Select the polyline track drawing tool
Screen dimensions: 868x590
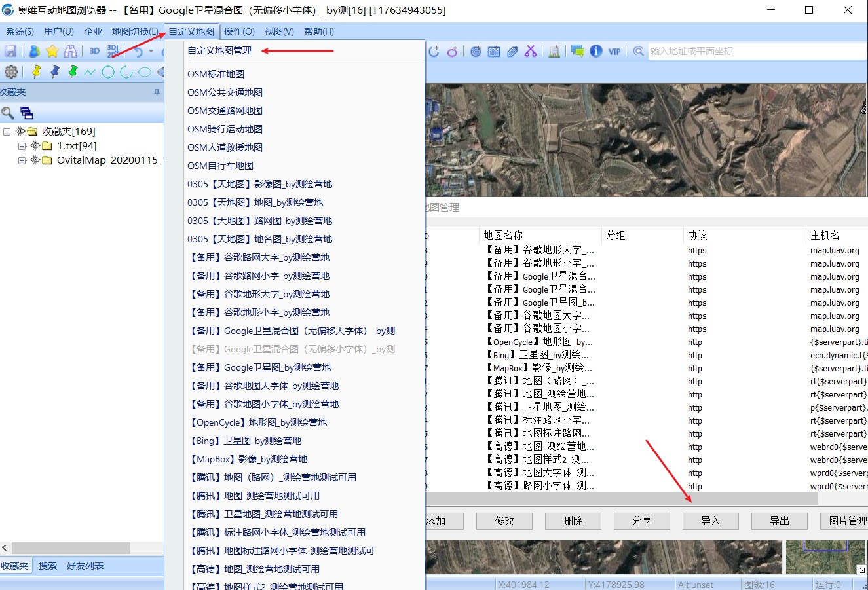click(90, 72)
